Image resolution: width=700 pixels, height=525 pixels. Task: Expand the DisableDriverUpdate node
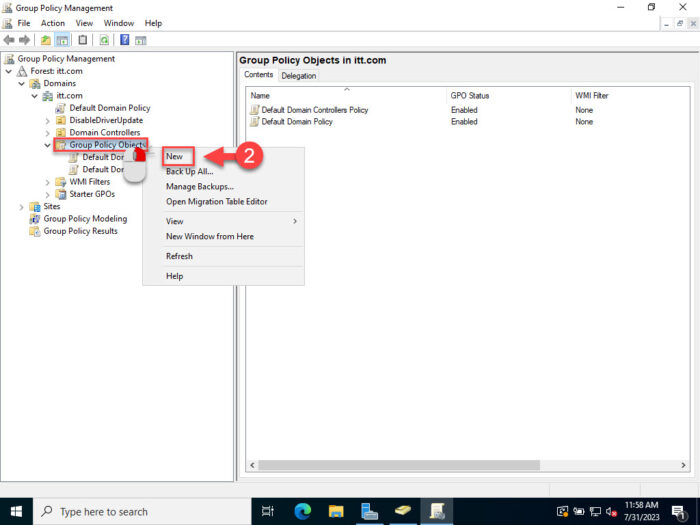pos(47,121)
